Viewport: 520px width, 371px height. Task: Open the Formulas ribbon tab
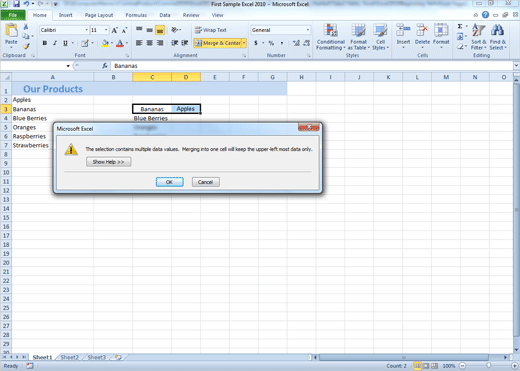[136, 15]
